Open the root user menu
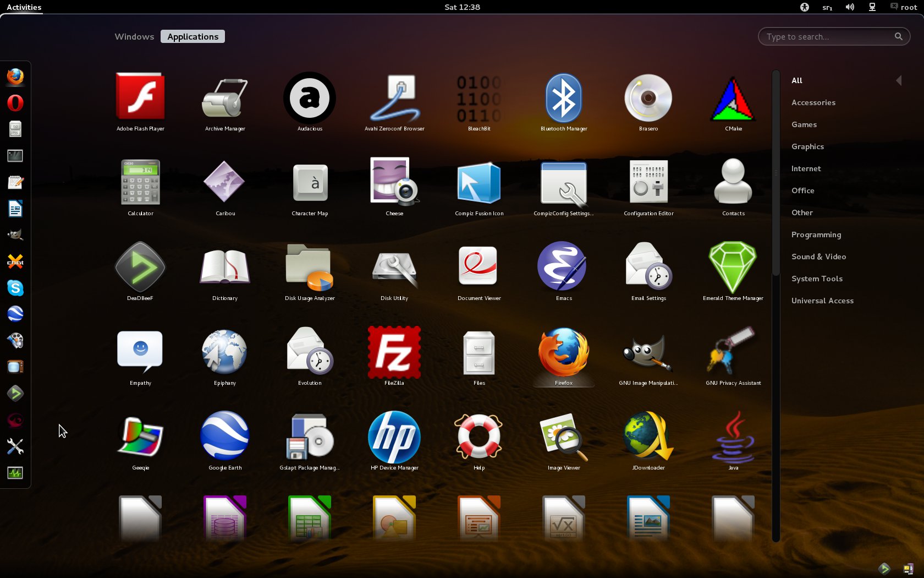The image size is (924, 578). click(904, 7)
